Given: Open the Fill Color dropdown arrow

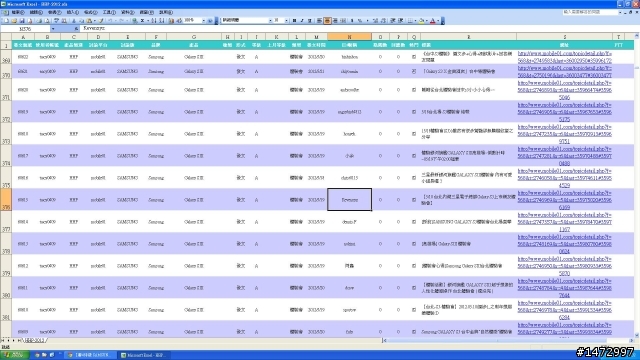Looking at the screenshot, I should coord(427,20).
